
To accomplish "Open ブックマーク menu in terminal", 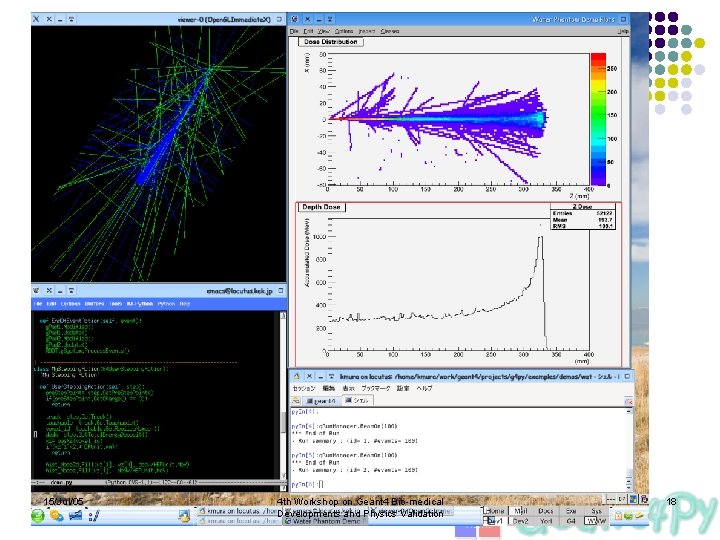I will [376, 388].
